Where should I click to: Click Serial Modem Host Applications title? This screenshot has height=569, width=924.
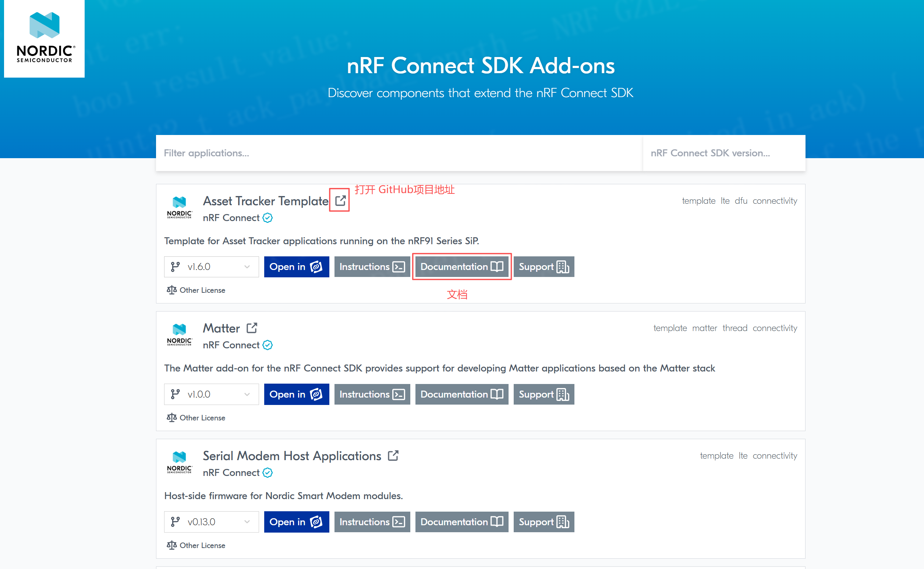[x=292, y=456]
